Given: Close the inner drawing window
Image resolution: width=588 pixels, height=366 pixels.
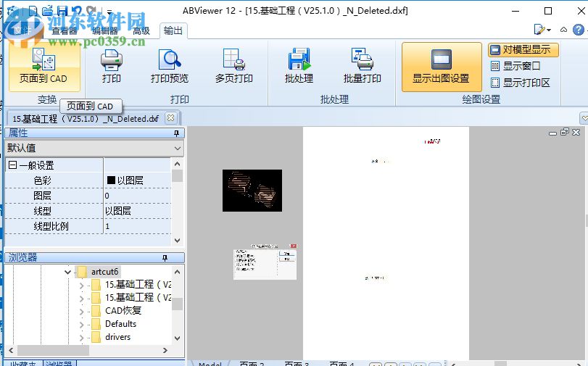Looking at the screenshot, I should 576,132.
